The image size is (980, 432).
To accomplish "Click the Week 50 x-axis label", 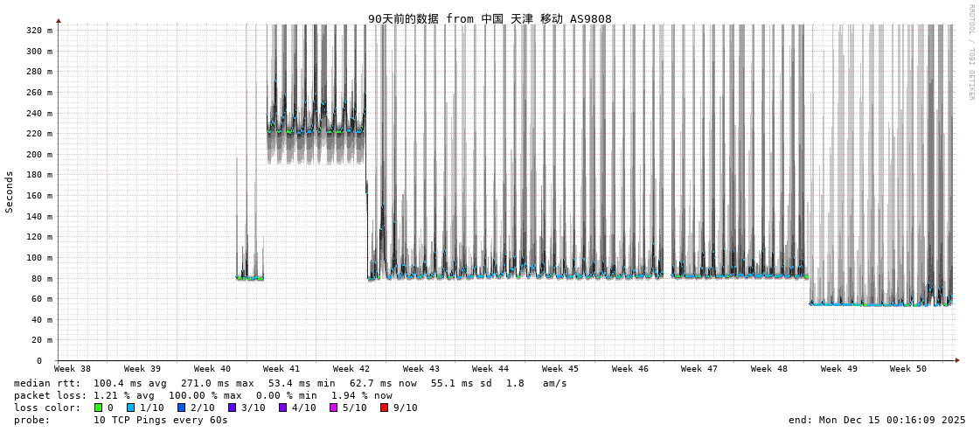I will coord(908,369).
